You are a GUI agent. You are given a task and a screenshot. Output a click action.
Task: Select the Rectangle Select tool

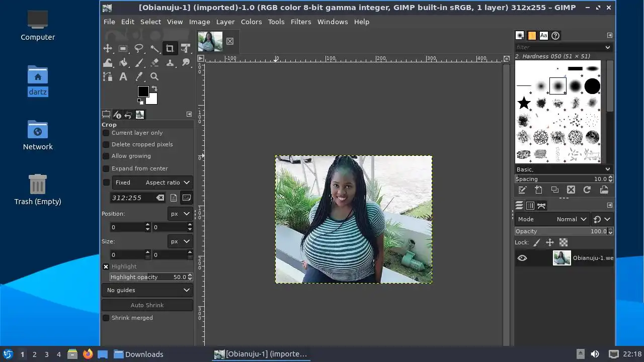[x=123, y=48]
